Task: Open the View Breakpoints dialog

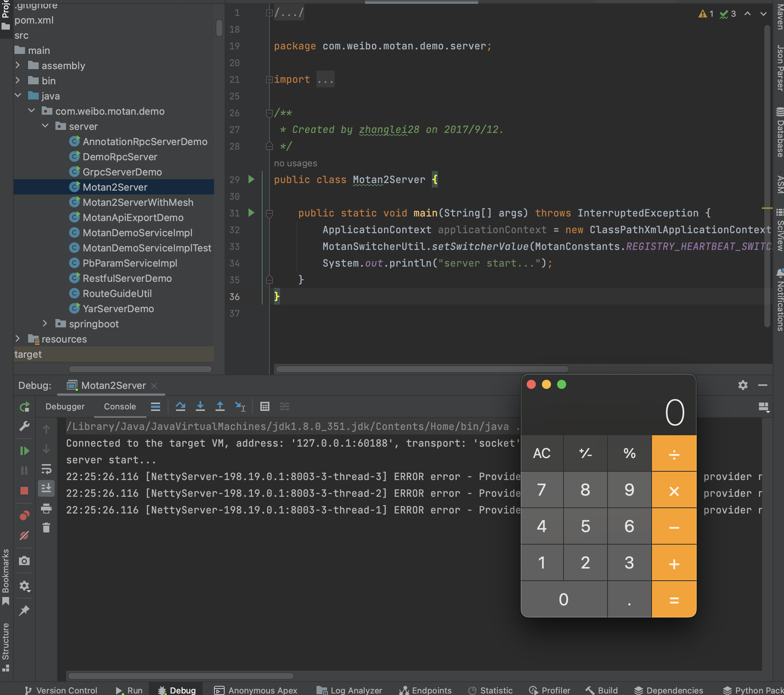Action: tap(25, 515)
